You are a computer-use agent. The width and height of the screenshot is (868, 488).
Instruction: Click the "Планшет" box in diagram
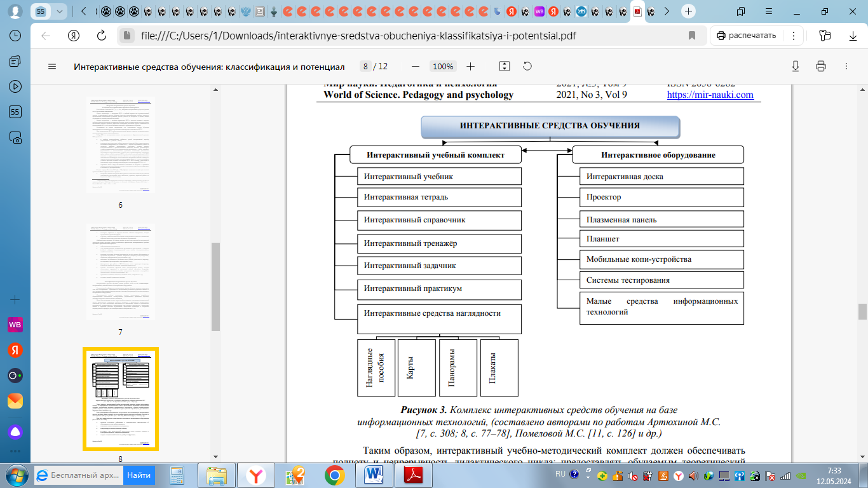coord(661,238)
